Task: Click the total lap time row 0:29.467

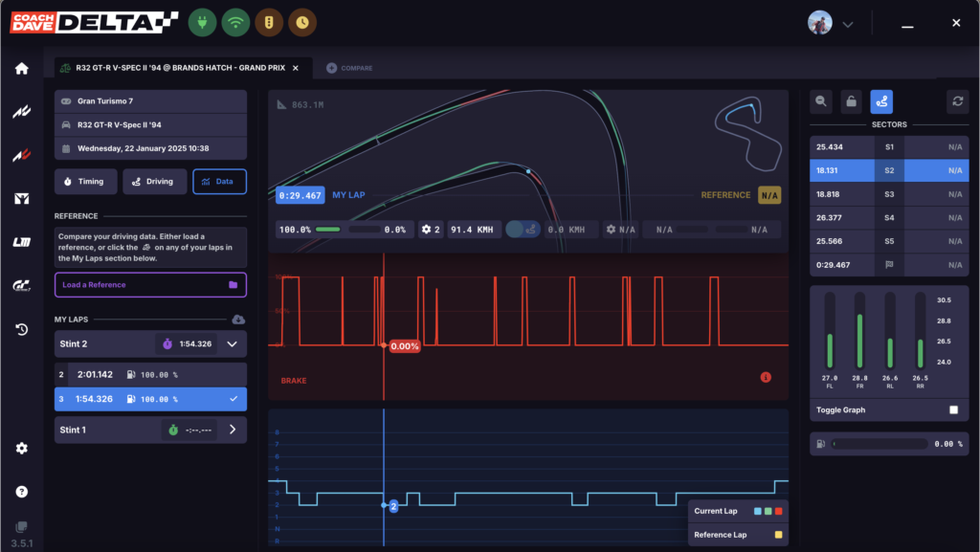Action: (x=889, y=265)
